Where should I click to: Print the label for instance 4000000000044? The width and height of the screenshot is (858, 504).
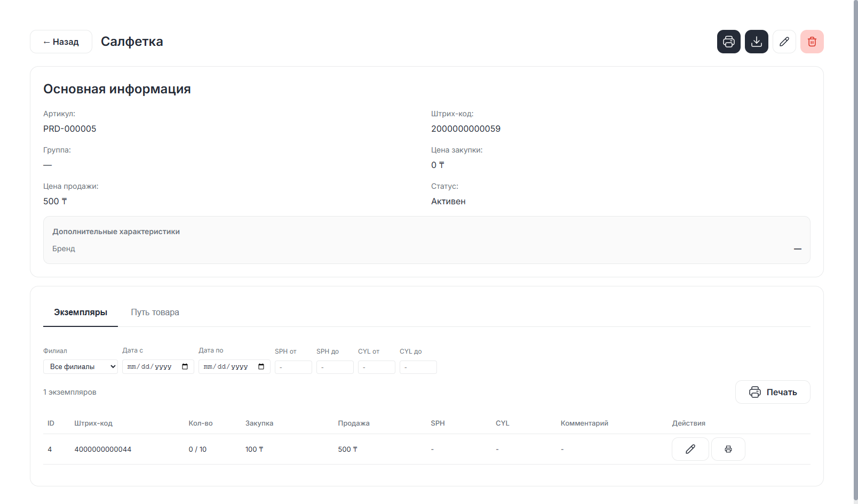[728, 449]
